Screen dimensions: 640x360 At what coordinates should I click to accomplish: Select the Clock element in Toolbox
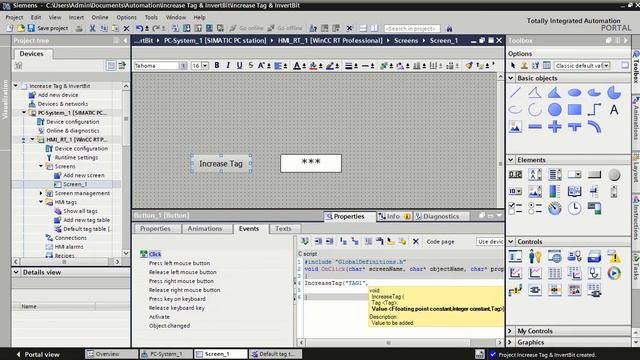tap(574, 208)
